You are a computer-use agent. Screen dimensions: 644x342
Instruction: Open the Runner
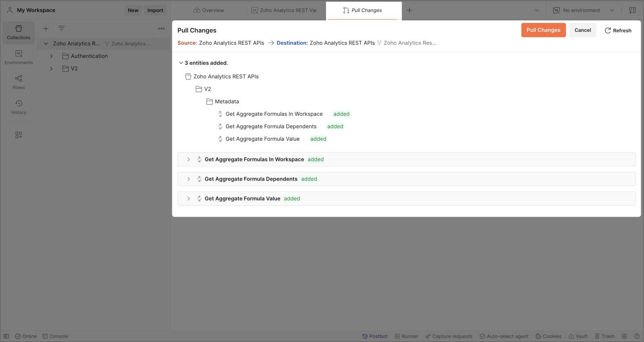click(x=406, y=336)
